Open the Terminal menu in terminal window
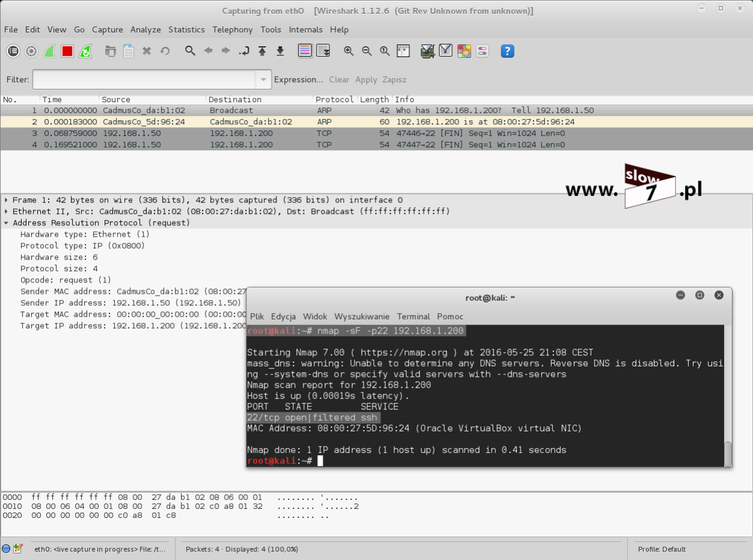The height and width of the screenshot is (560, 753). (x=413, y=316)
